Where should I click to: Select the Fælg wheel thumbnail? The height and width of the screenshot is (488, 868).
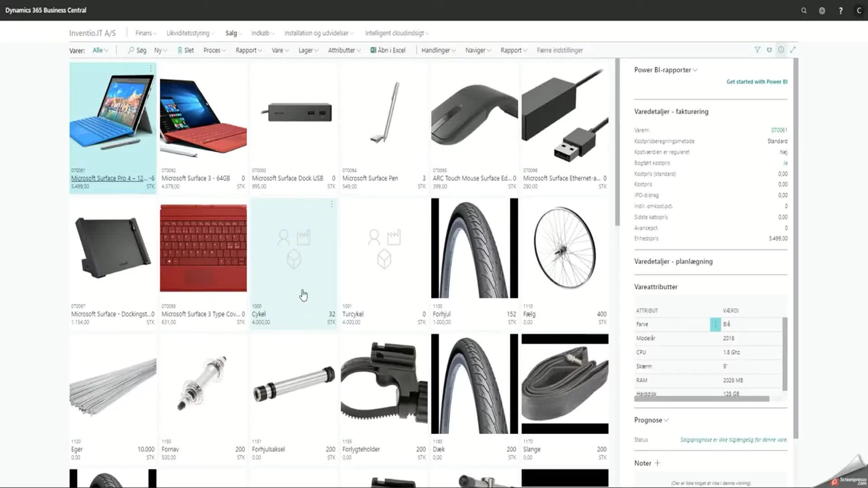565,249
